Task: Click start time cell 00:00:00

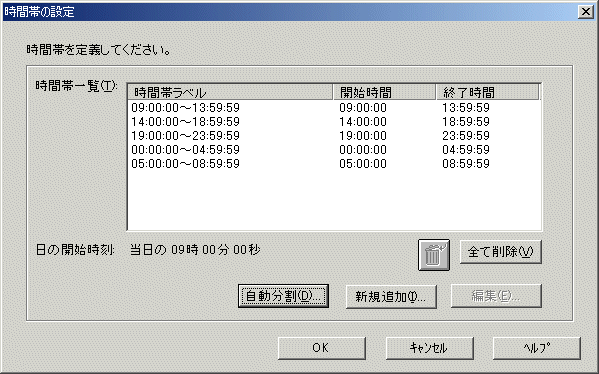Action: point(363,150)
